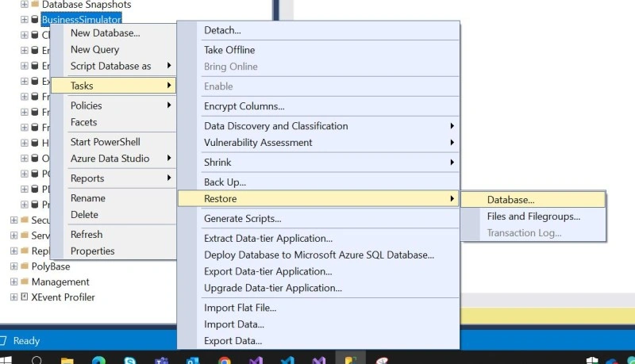Click the database icon beside 'H'

pyautogui.click(x=35, y=143)
